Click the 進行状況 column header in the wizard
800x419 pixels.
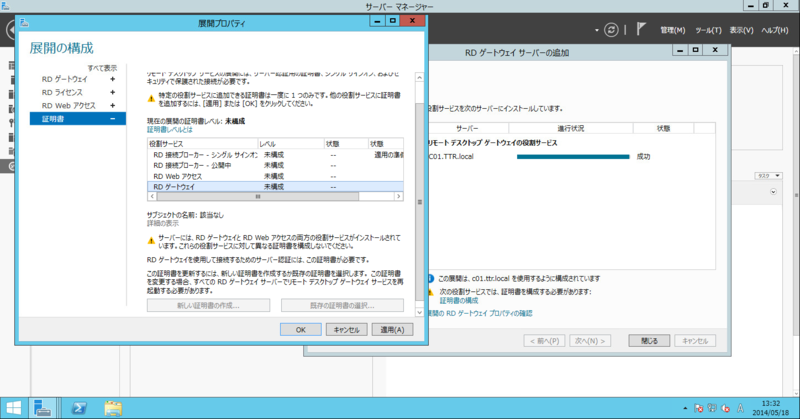[570, 129]
